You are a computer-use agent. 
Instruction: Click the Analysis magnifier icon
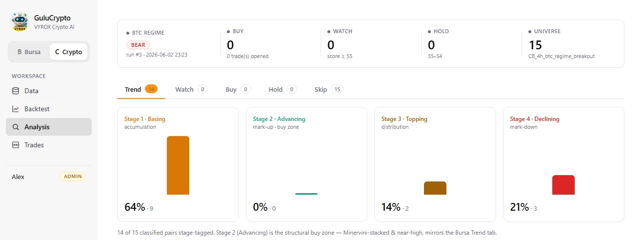(16, 127)
